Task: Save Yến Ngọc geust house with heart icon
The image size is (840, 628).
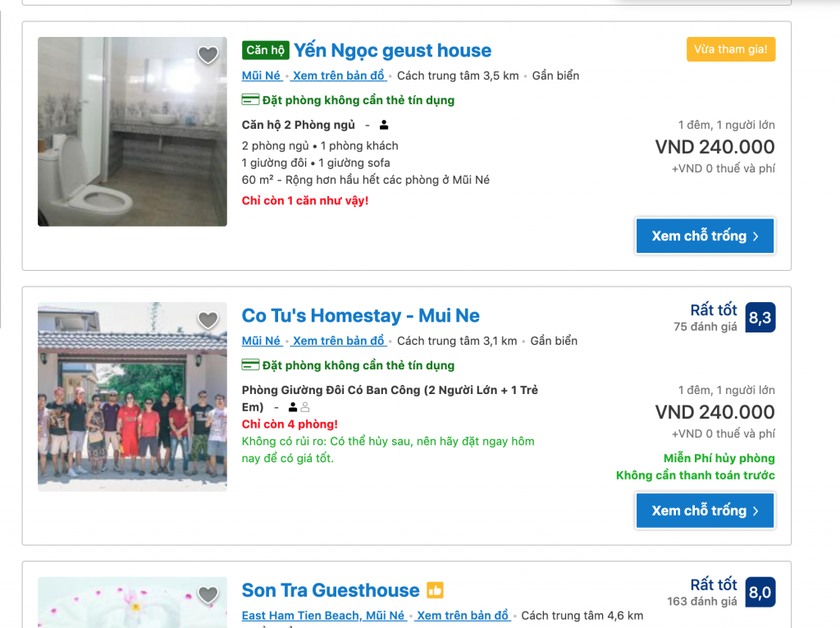Action: (208, 54)
